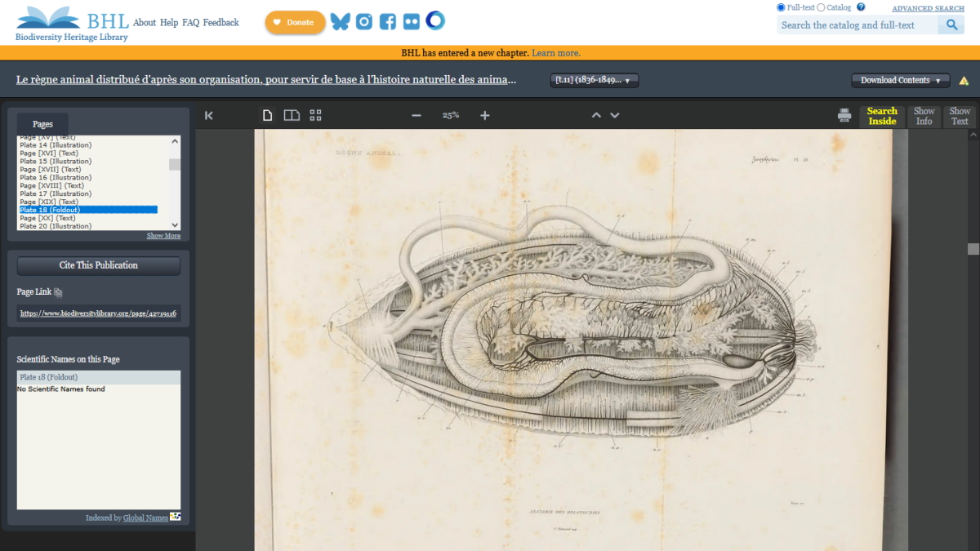Toggle the Show Text panel

click(960, 117)
